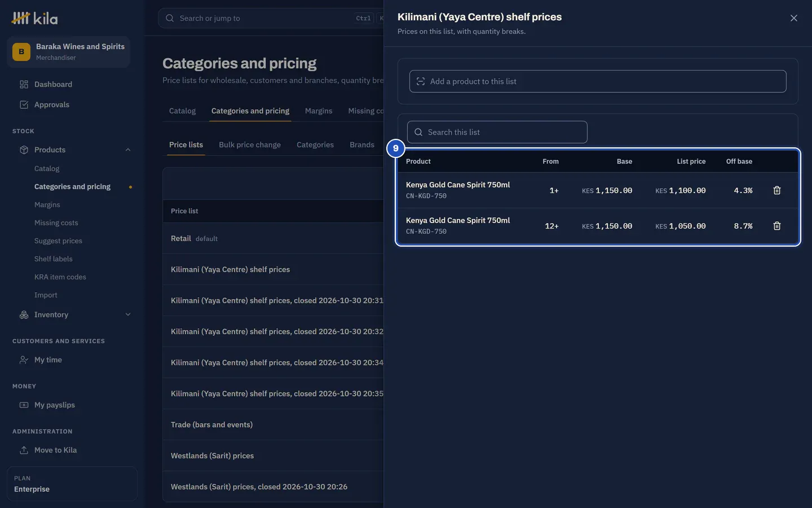Expand the Inventory section
The height and width of the screenshot is (508, 812).
128,314
